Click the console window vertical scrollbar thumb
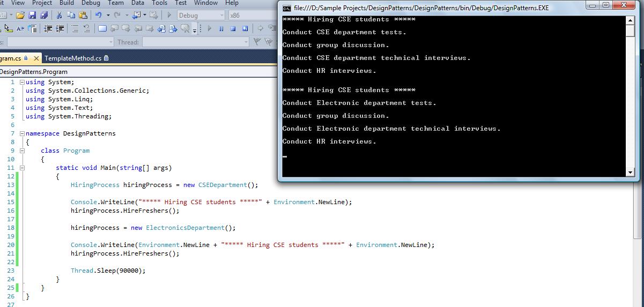The image size is (644, 307). 630,31
